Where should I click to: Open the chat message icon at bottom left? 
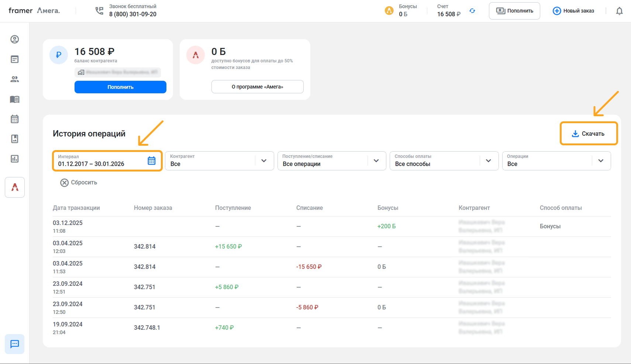[x=15, y=344]
